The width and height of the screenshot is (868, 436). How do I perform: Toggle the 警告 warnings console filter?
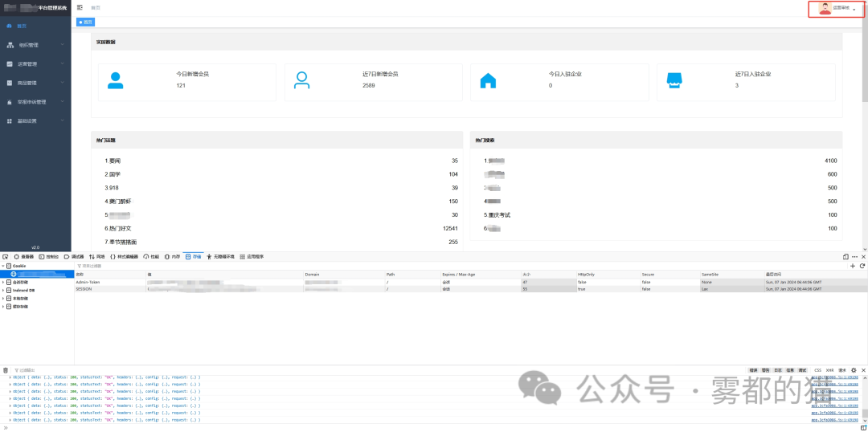pyautogui.click(x=766, y=370)
